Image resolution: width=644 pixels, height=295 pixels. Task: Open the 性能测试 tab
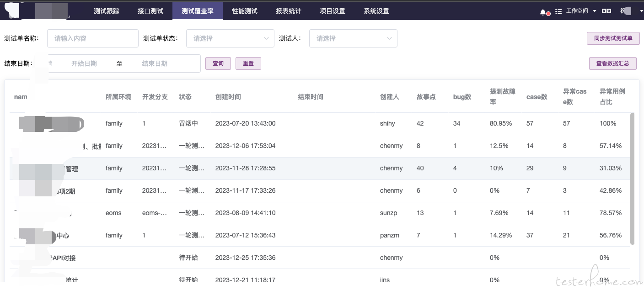[x=245, y=11]
